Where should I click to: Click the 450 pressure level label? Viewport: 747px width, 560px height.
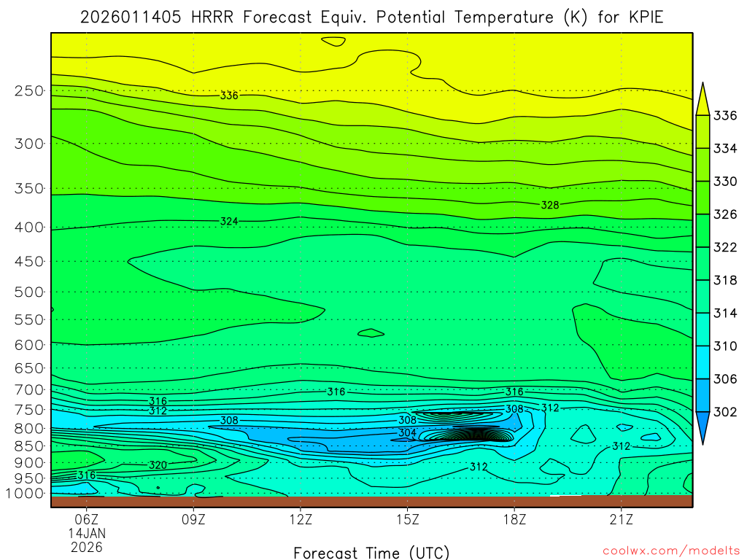pos(29,262)
